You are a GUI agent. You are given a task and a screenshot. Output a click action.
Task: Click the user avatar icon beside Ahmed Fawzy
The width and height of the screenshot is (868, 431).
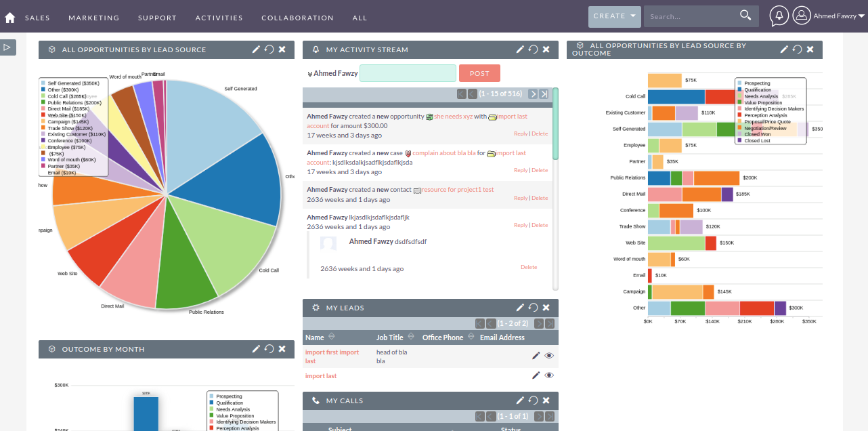[x=802, y=16]
